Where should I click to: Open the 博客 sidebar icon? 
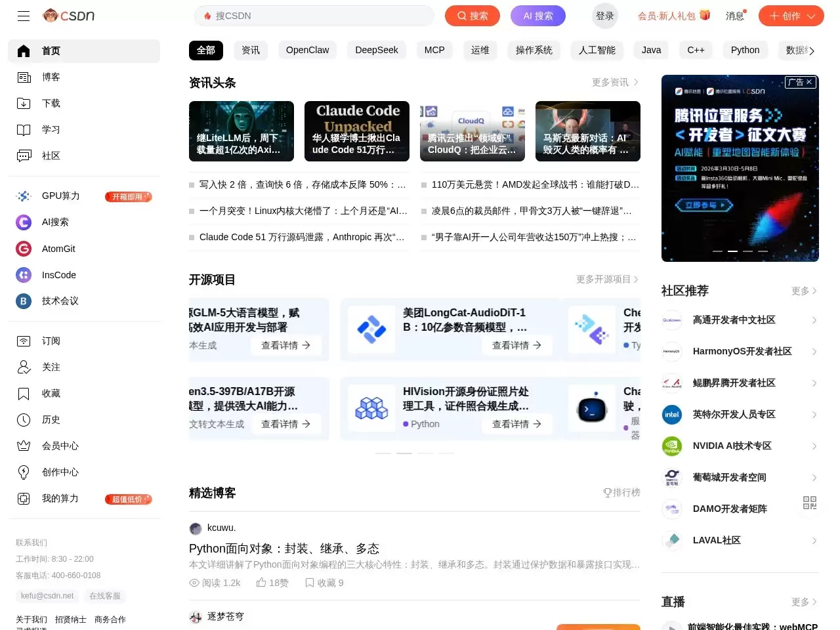click(x=24, y=77)
